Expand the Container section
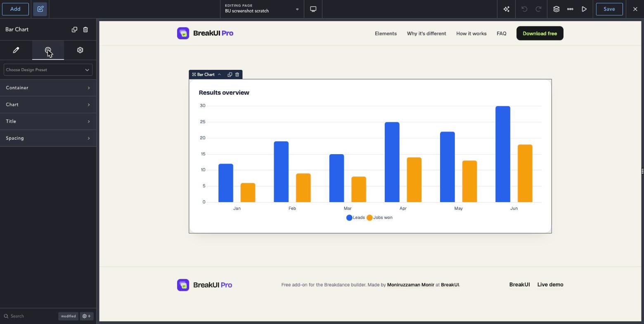The width and height of the screenshot is (644, 324). [48, 88]
